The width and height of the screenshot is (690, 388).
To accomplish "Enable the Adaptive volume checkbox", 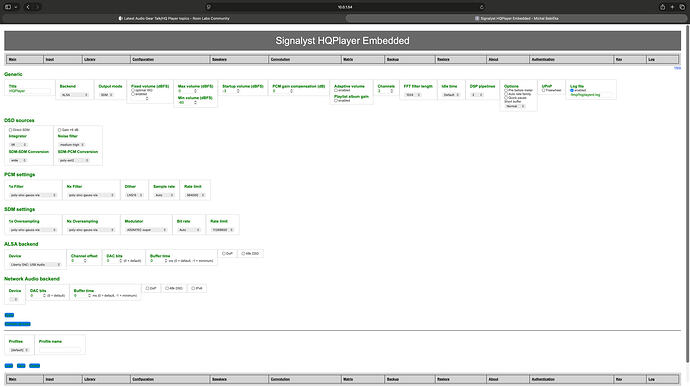I will tap(336, 90).
